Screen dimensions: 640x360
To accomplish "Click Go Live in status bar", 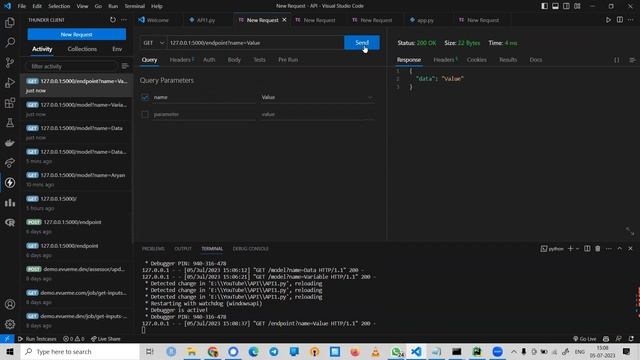I will coord(585,339).
